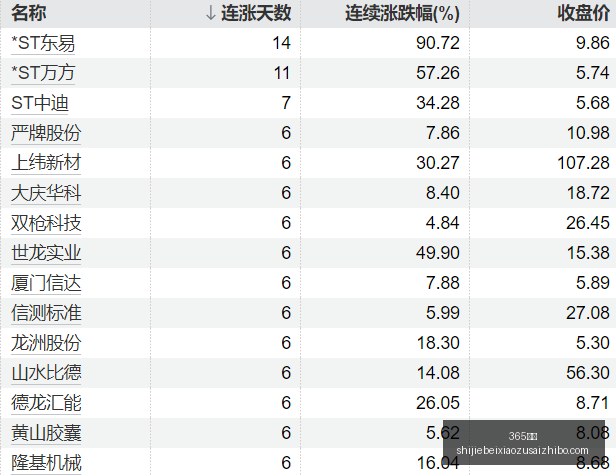
Task: Select the 14 days value for *ST东易
Action: click(282, 43)
